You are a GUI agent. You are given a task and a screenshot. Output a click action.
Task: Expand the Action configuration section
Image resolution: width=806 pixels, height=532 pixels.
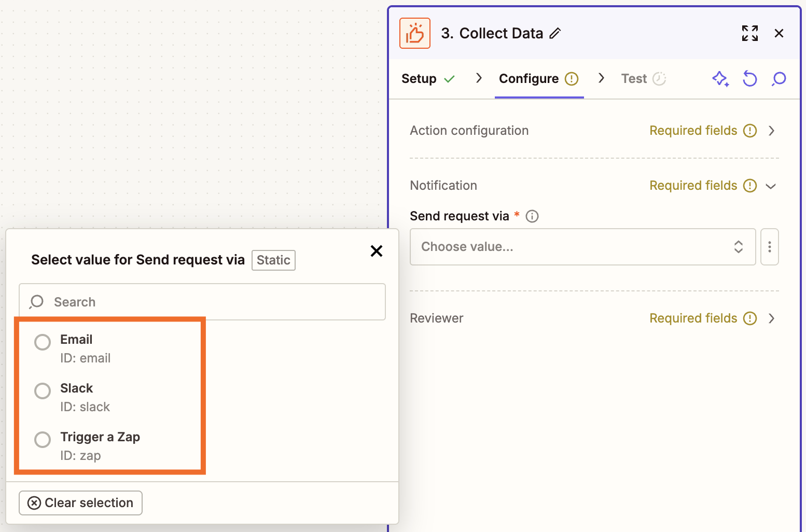tap(772, 131)
